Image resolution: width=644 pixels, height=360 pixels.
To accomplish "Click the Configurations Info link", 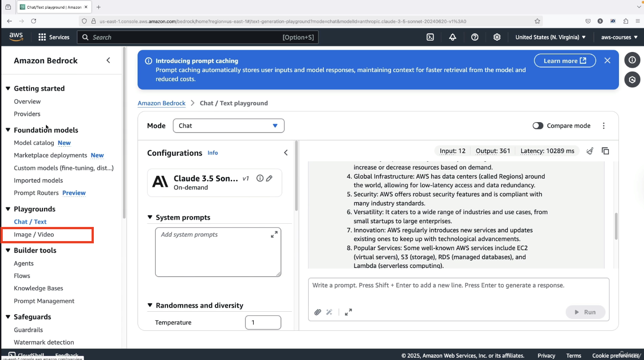I will tap(213, 153).
